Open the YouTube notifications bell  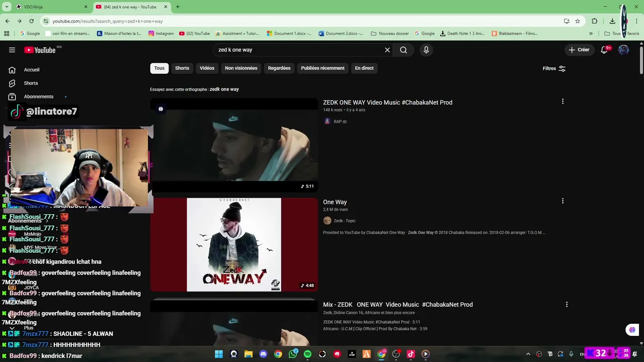coord(604,50)
